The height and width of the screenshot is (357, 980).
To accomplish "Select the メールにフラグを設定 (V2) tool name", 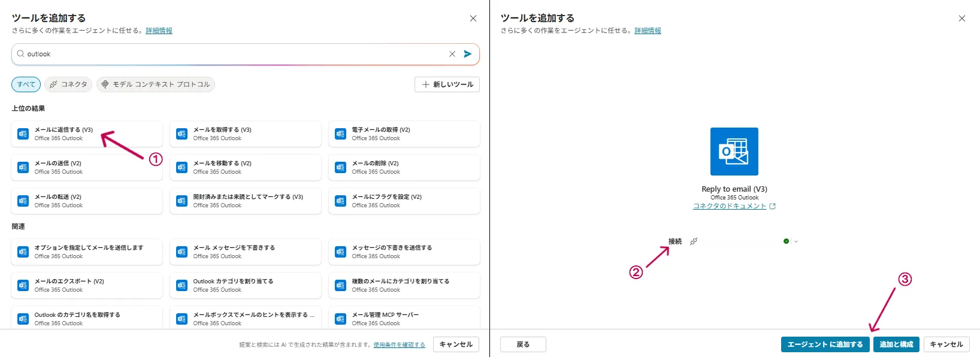I will 386,197.
